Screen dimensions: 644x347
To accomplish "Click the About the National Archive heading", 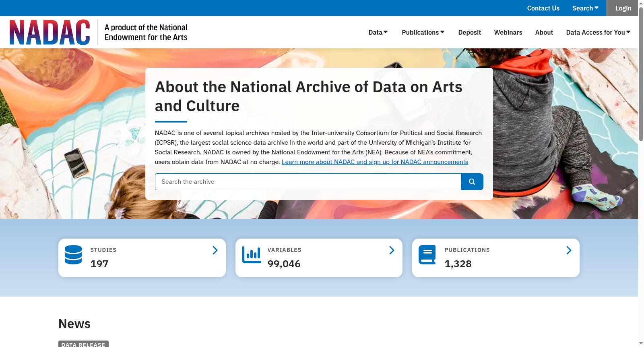I will point(309,96).
